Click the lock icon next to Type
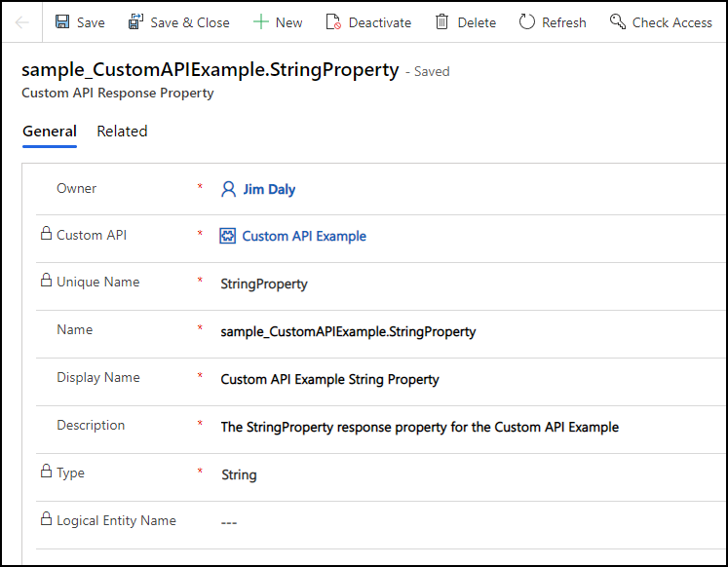The width and height of the screenshot is (728, 567). pos(45,472)
